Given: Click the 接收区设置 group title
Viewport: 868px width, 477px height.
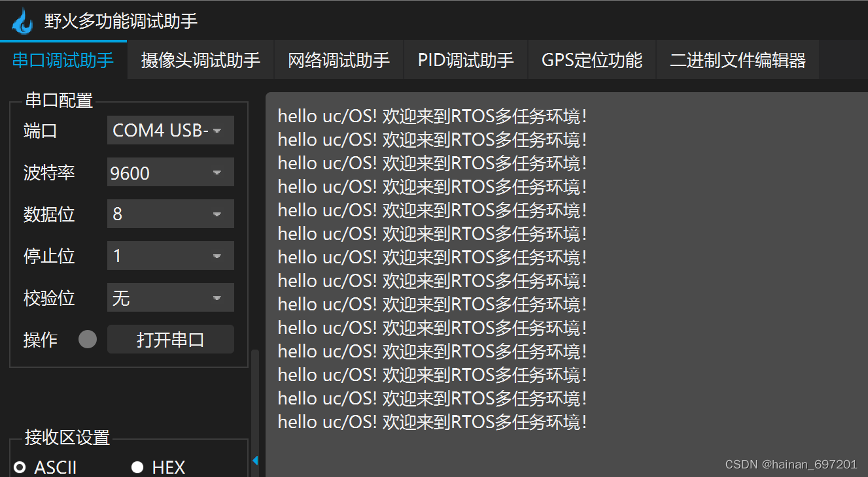Looking at the screenshot, I should pyautogui.click(x=67, y=437).
